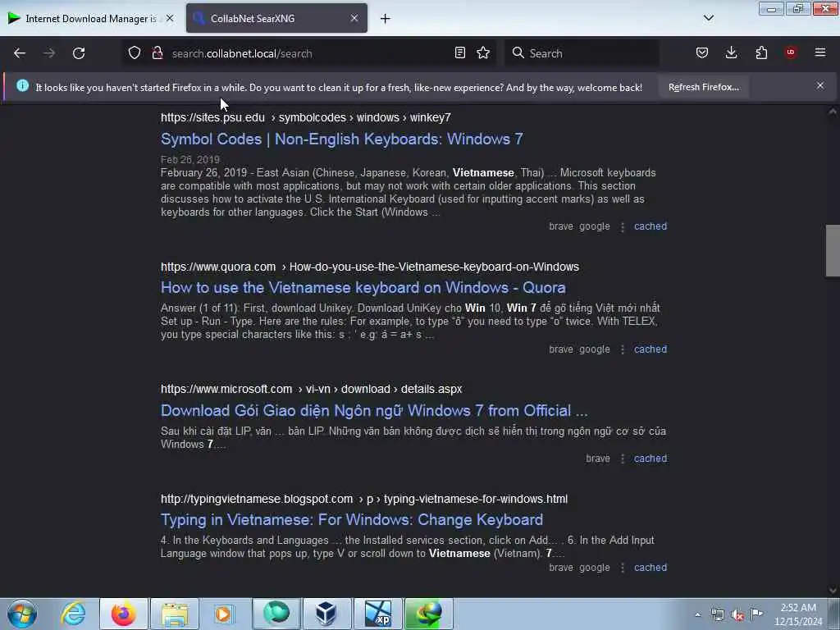Viewport: 840px width, 630px height.
Task: Click the forward navigation arrow
Action: (x=49, y=53)
